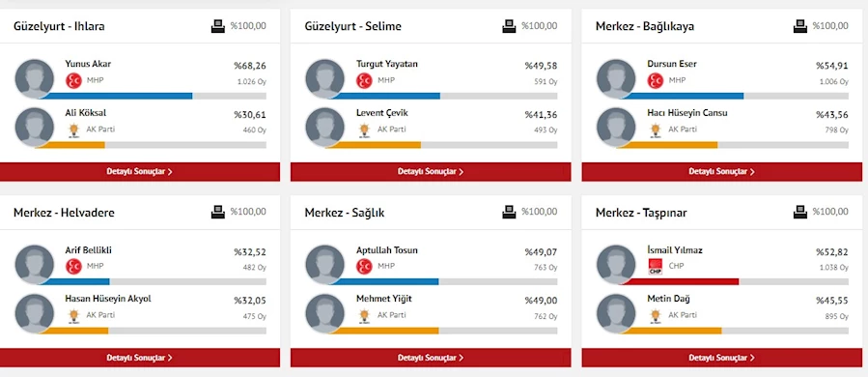Click Aptullah Tosun's avatar photo
Viewport: 868px width, 377px height.
pyautogui.click(x=325, y=265)
